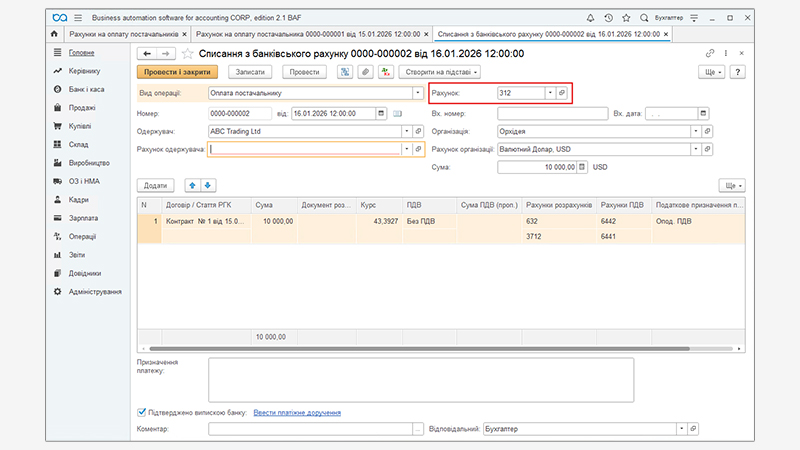Screen dimensions: 800x450
Task: Open calendar picker for document date
Action: coord(381,113)
